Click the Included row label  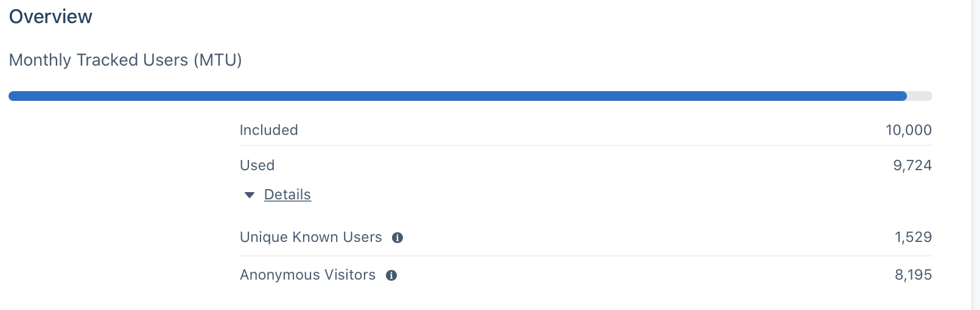[x=268, y=130]
